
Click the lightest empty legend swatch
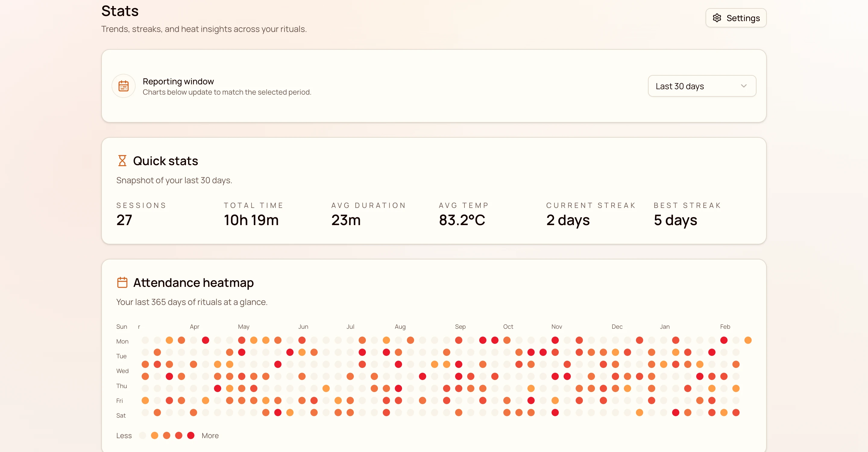point(143,435)
